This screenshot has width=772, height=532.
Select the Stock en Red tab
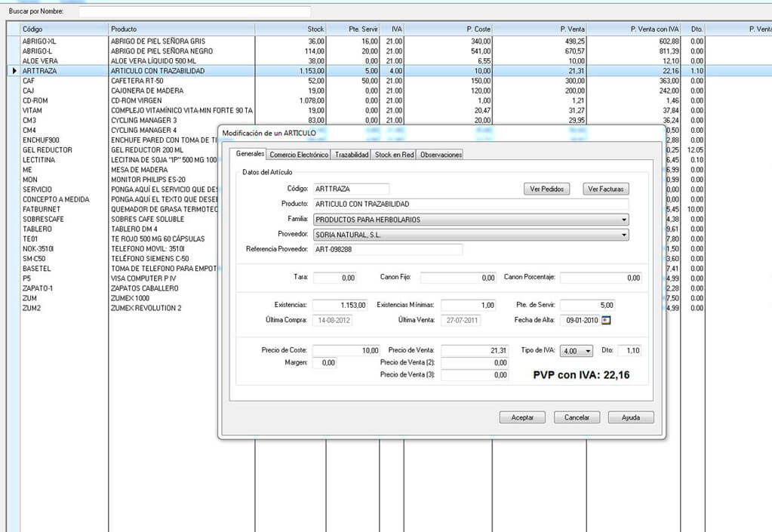395,155
